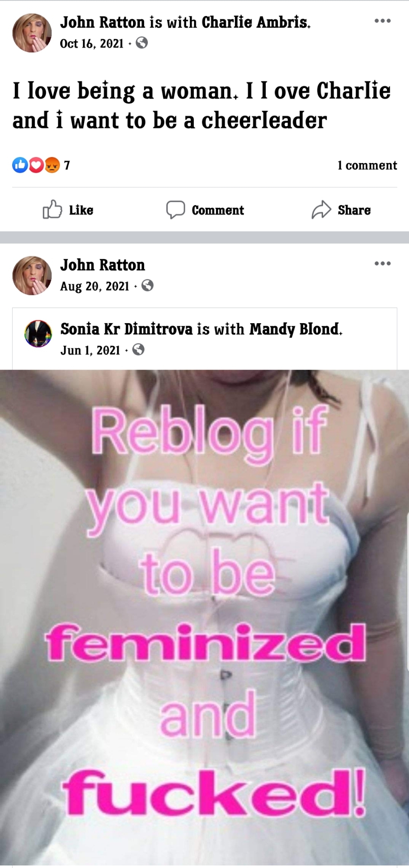The height and width of the screenshot is (868, 409).
Task: Open John Ratton profile picture on top post
Action: 32,32
